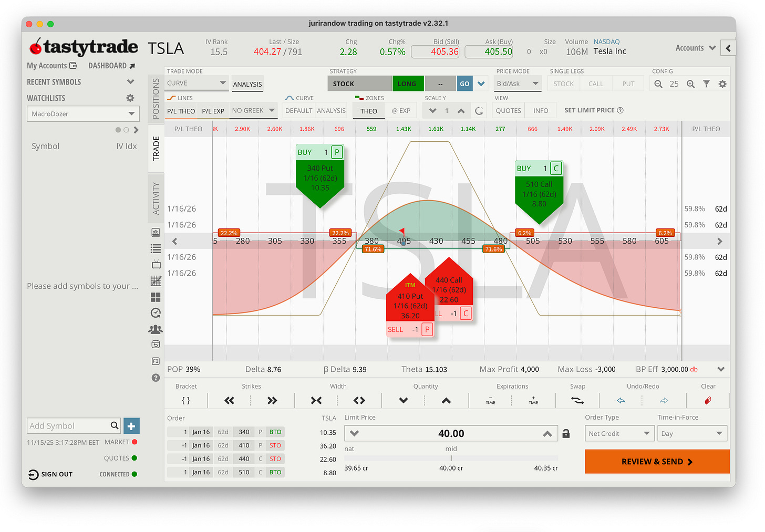The width and height of the screenshot is (765, 532).
Task: Redo the order change
Action: [x=664, y=400]
